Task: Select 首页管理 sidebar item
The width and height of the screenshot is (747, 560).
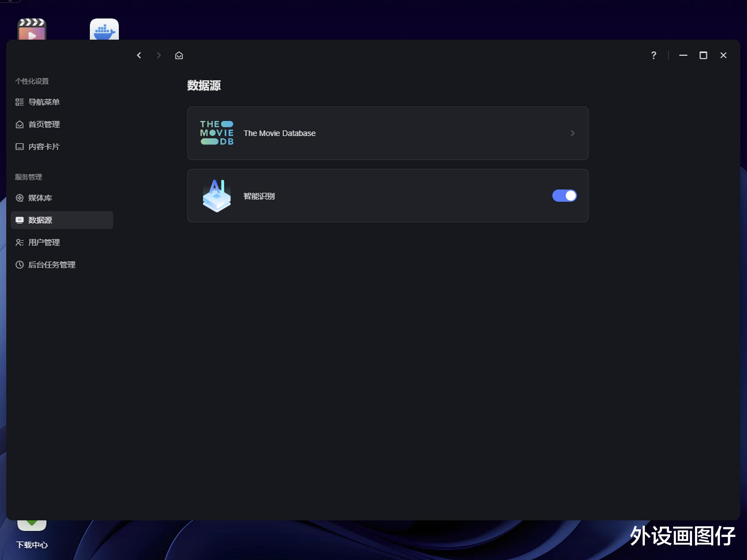Action: coord(44,124)
